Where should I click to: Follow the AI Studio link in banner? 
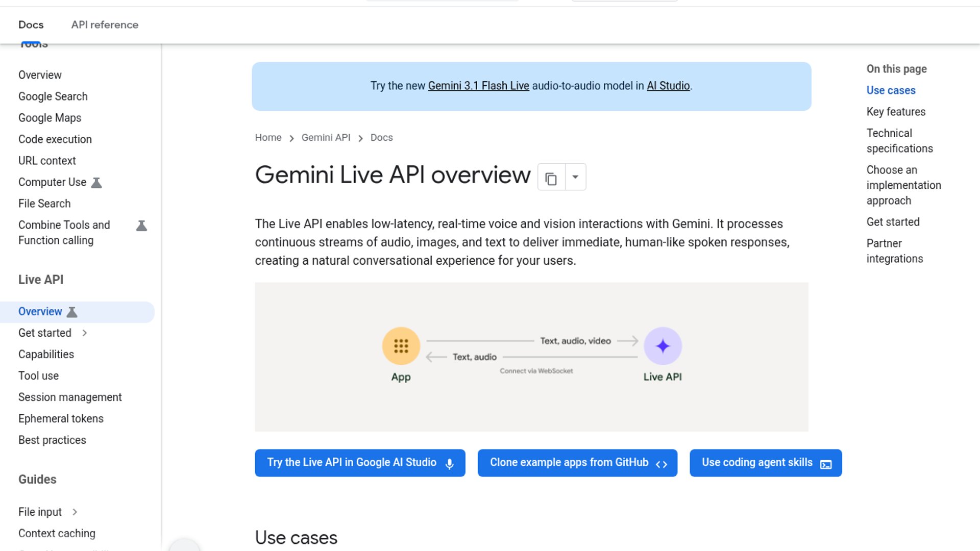pyautogui.click(x=668, y=86)
